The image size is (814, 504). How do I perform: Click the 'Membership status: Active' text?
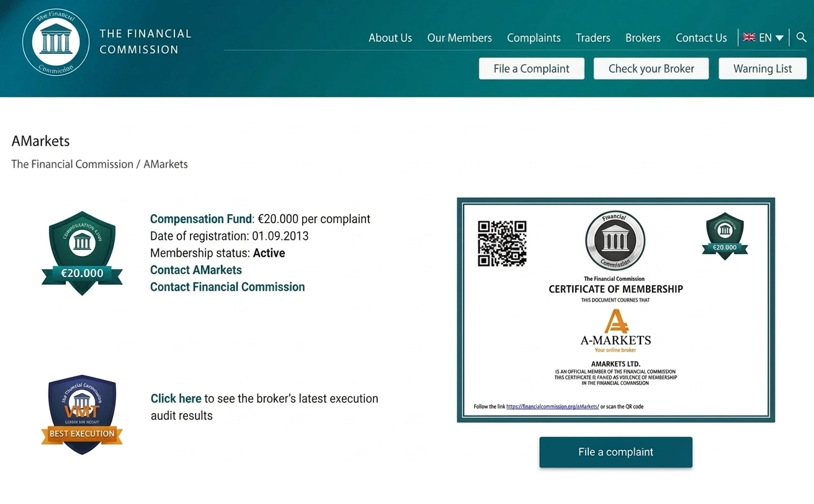point(218,253)
